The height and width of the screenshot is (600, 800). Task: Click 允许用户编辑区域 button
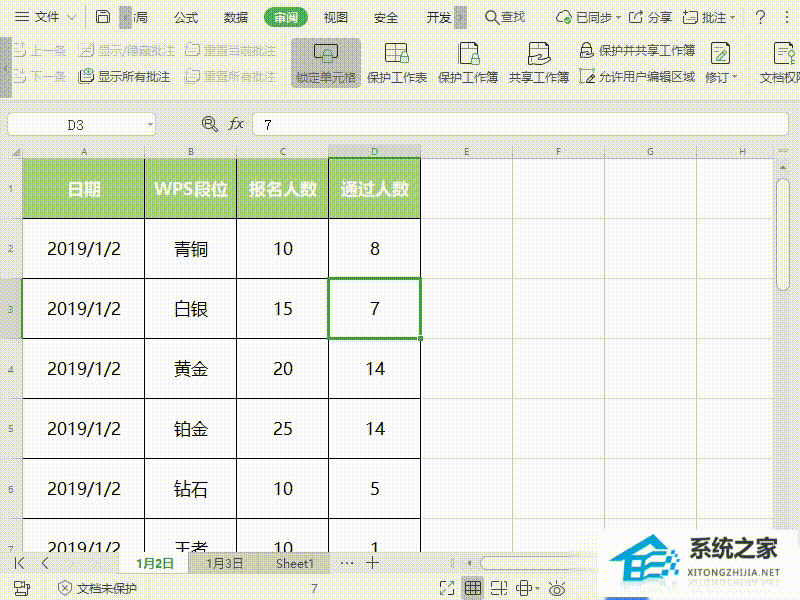click(x=637, y=77)
